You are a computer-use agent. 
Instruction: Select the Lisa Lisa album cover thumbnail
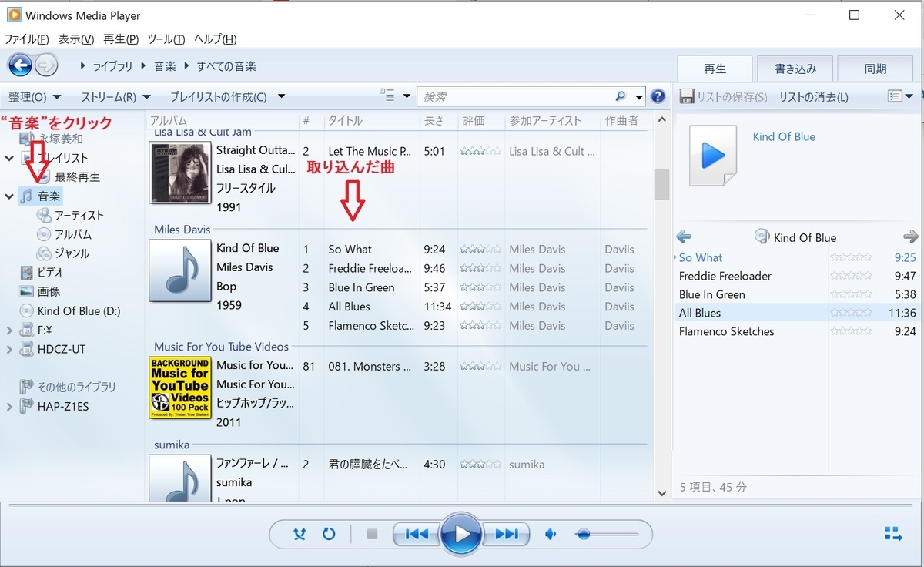pyautogui.click(x=180, y=173)
